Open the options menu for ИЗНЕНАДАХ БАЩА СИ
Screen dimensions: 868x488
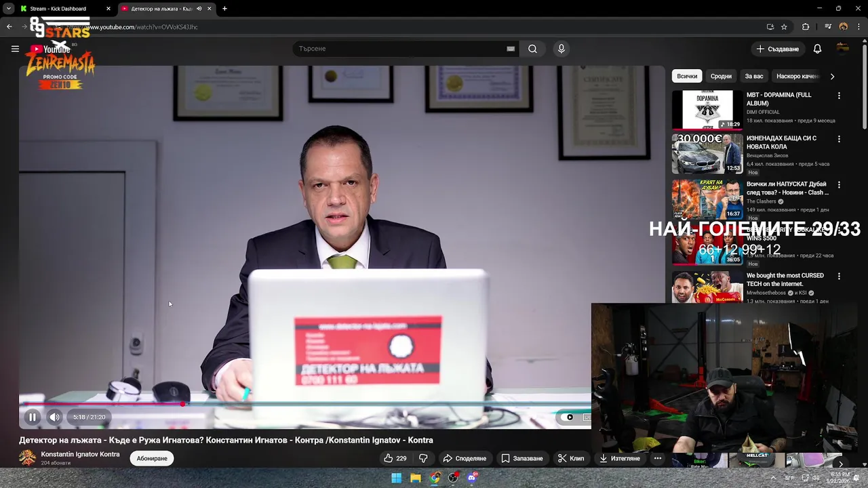(839, 139)
